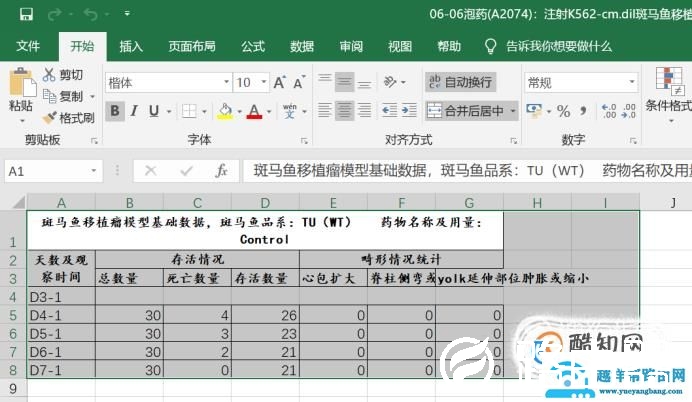Click 合并后居中 merge button
Viewport: 692px width, 402px height.
[x=466, y=111]
